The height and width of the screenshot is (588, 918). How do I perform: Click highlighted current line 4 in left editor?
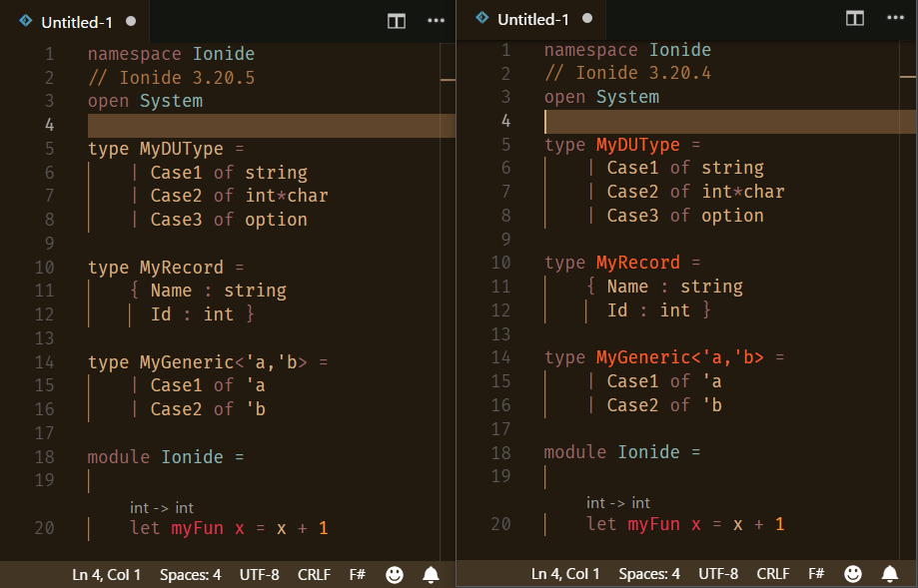coord(272,125)
